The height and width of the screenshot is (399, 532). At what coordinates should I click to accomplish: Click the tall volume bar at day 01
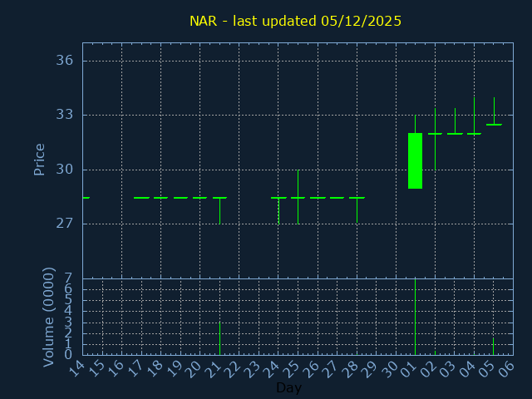[415, 317]
